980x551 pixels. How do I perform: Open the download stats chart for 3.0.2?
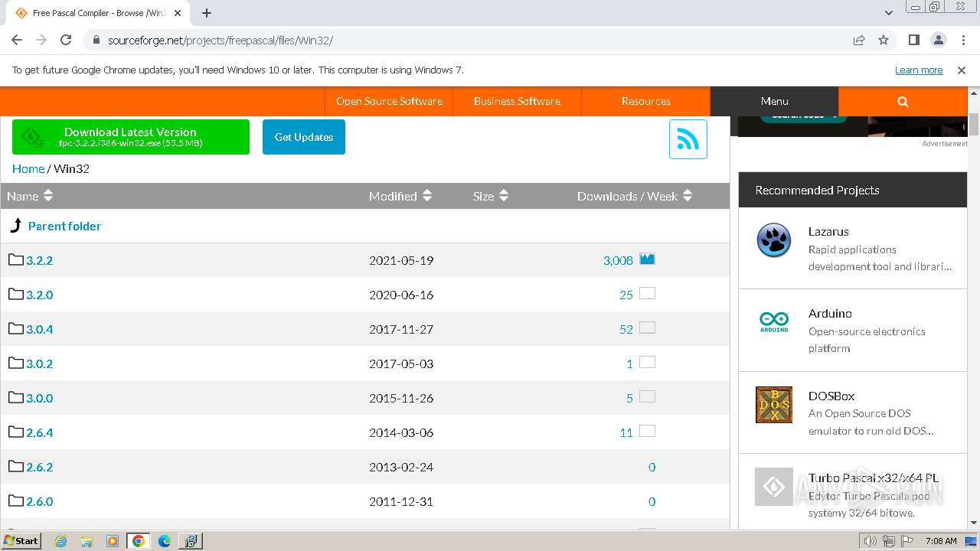[x=647, y=362]
